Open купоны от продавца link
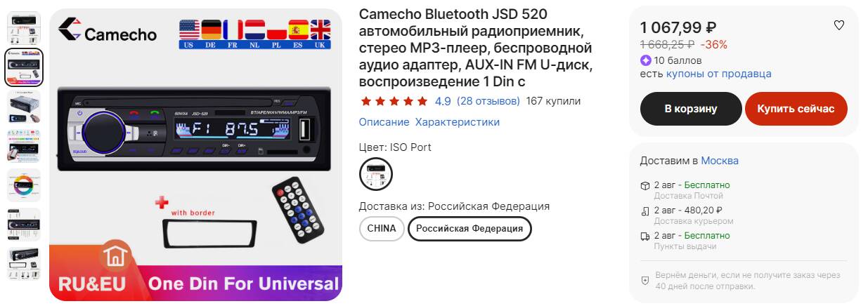868x306 pixels. [x=718, y=74]
